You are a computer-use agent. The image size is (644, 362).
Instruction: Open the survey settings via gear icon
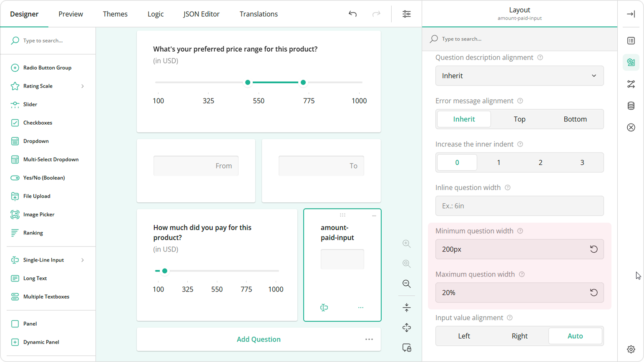(631, 349)
